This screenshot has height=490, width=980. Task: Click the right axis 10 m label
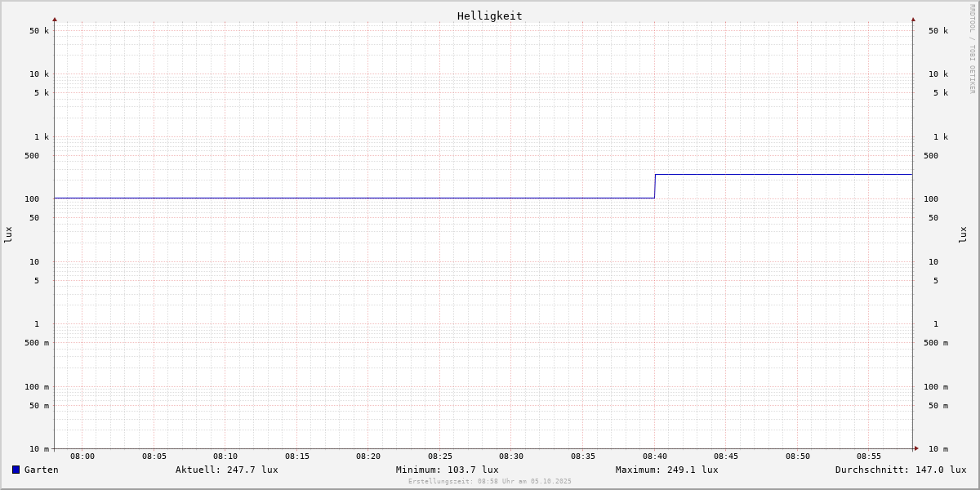938,449
